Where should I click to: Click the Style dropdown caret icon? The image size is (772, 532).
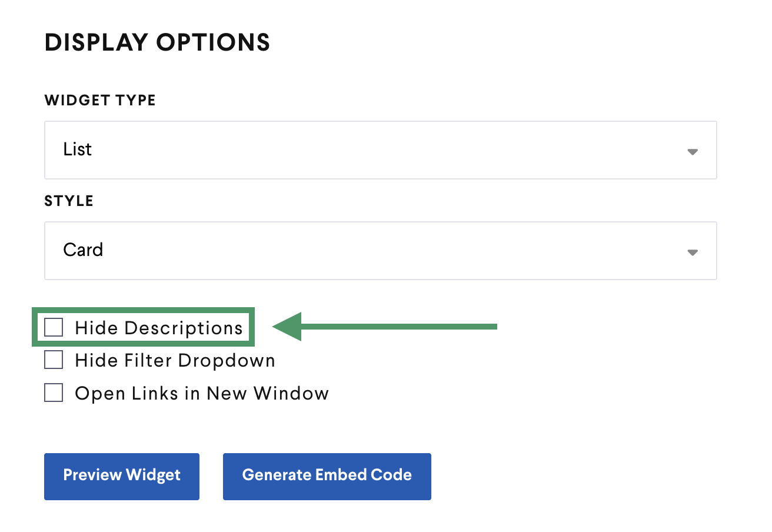coord(693,252)
